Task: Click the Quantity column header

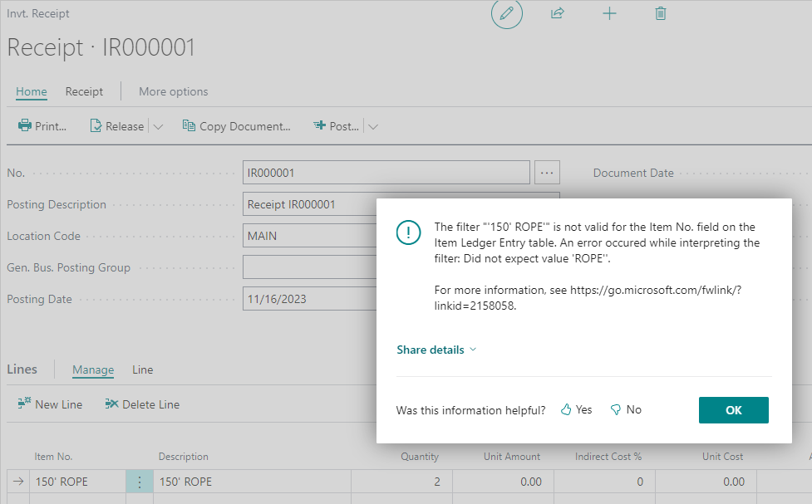Action: pos(420,457)
